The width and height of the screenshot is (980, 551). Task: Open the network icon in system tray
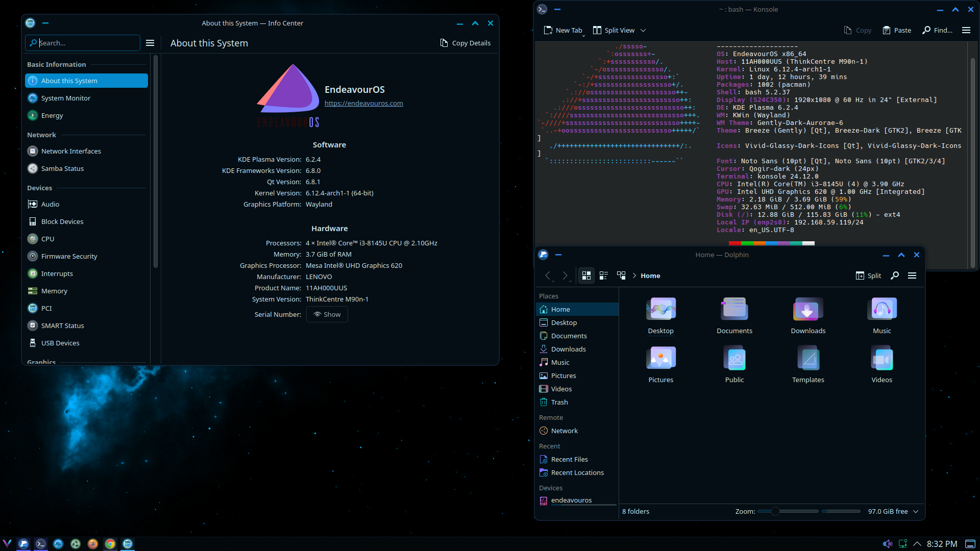903,544
